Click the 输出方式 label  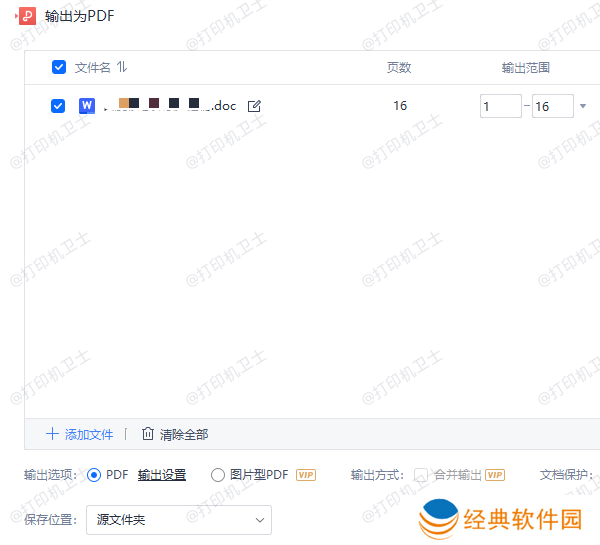(377, 475)
